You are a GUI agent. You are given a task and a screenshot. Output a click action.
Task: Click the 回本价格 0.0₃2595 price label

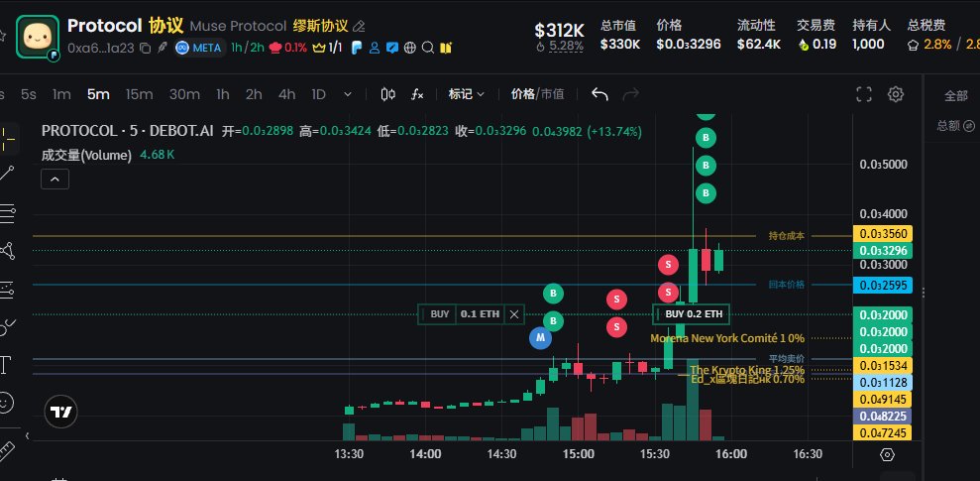pos(883,286)
